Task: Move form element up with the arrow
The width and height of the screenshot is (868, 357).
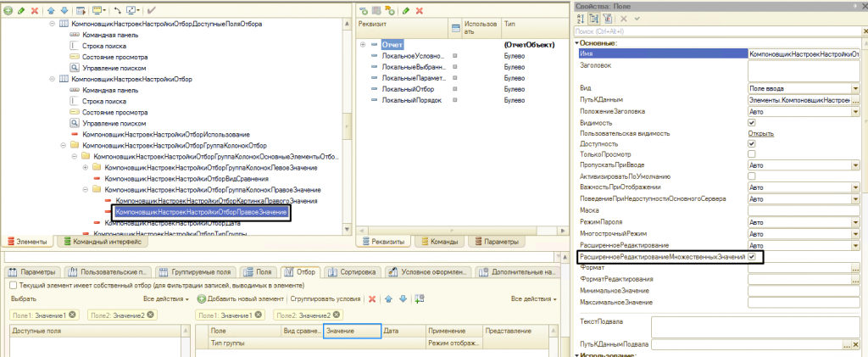Action: [x=52, y=10]
